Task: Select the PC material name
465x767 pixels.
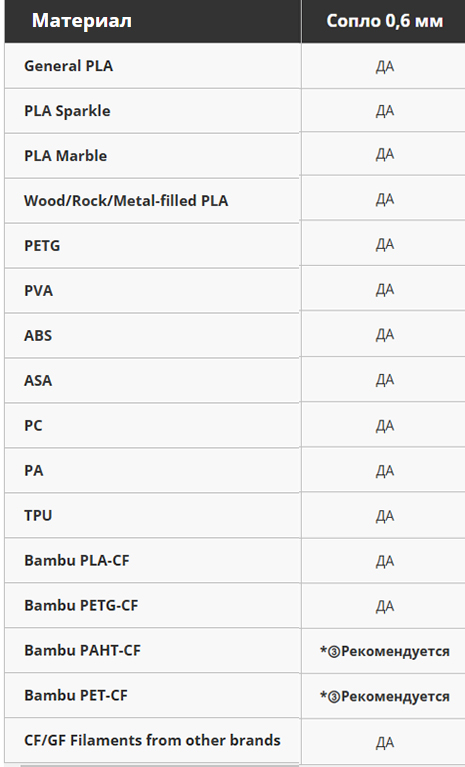Action: pyautogui.click(x=33, y=426)
